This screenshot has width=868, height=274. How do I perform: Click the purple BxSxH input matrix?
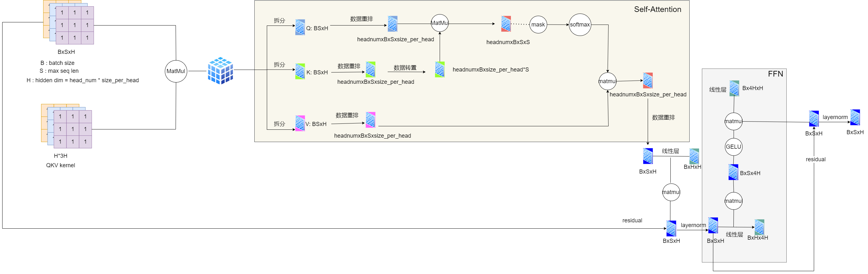[x=74, y=25]
